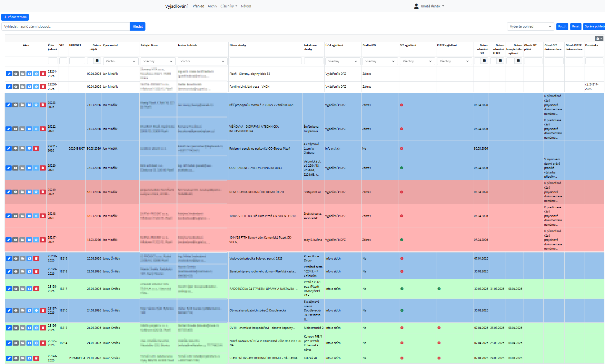Click the Použít button
The height and width of the screenshot is (364, 605).
562,26
